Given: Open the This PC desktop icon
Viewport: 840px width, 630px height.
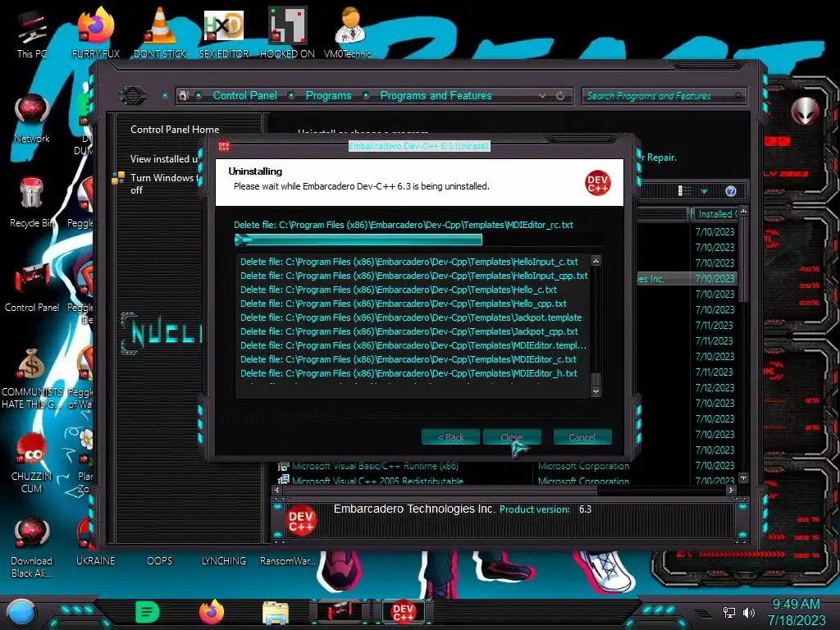Looking at the screenshot, I should pos(31,33).
